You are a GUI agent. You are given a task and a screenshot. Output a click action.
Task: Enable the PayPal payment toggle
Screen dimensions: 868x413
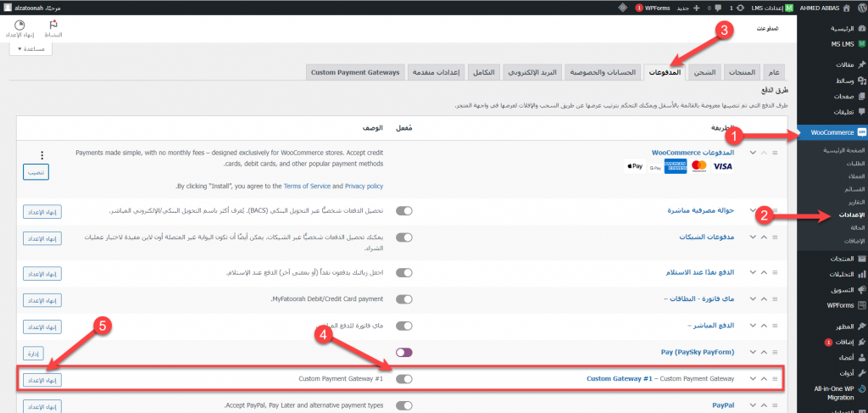click(x=404, y=405)
